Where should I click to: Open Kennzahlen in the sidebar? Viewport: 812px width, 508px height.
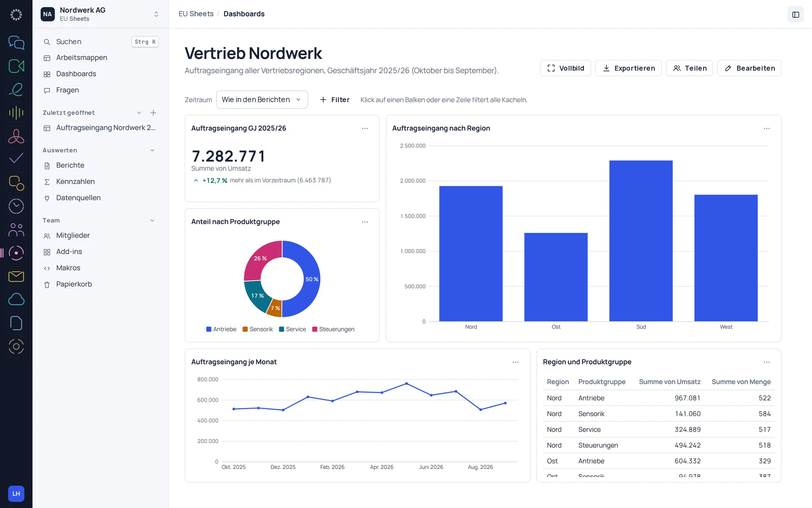click(x=100, y=182)
